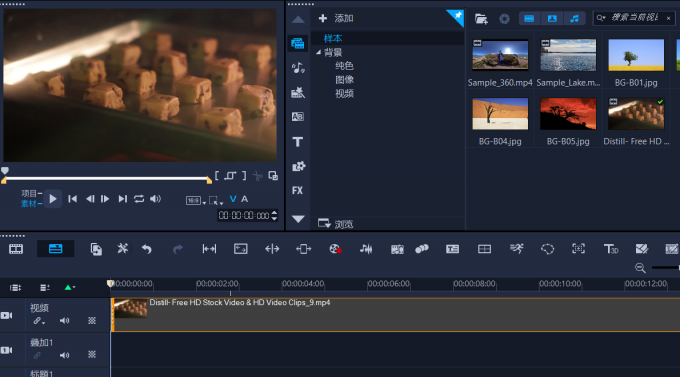Click the Undo arrow in timeline toolbar
The image size is (680, 377).
[x=147, y=249]
